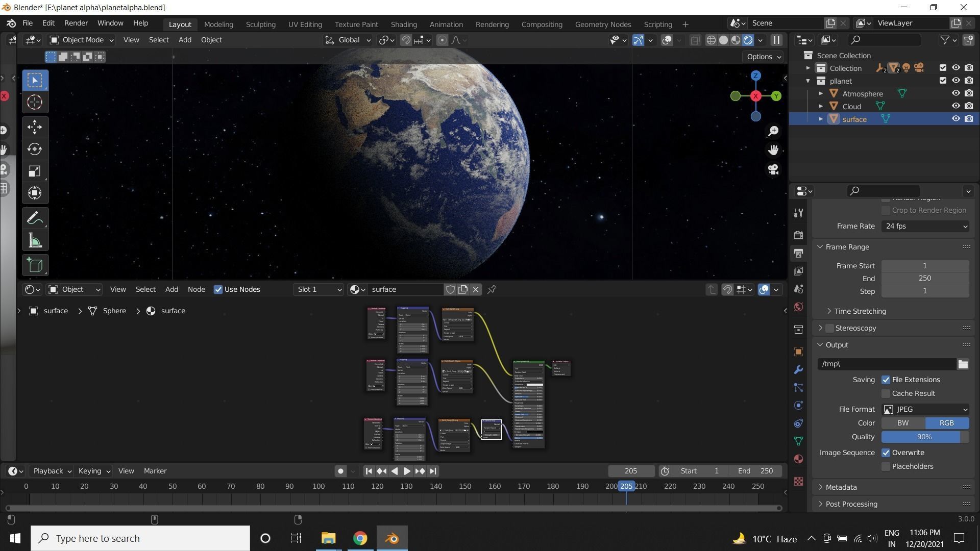This screenshot has height=551, width=980.
Task: Enable the Stereoscopy checkbox
Action: 829,328
